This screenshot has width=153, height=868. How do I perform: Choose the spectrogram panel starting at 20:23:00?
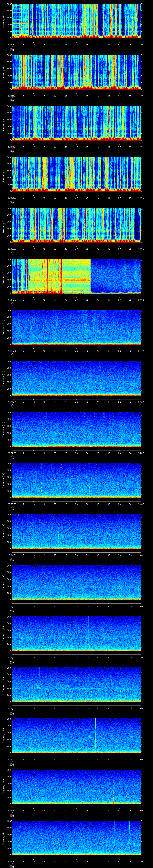click(77, 481)
